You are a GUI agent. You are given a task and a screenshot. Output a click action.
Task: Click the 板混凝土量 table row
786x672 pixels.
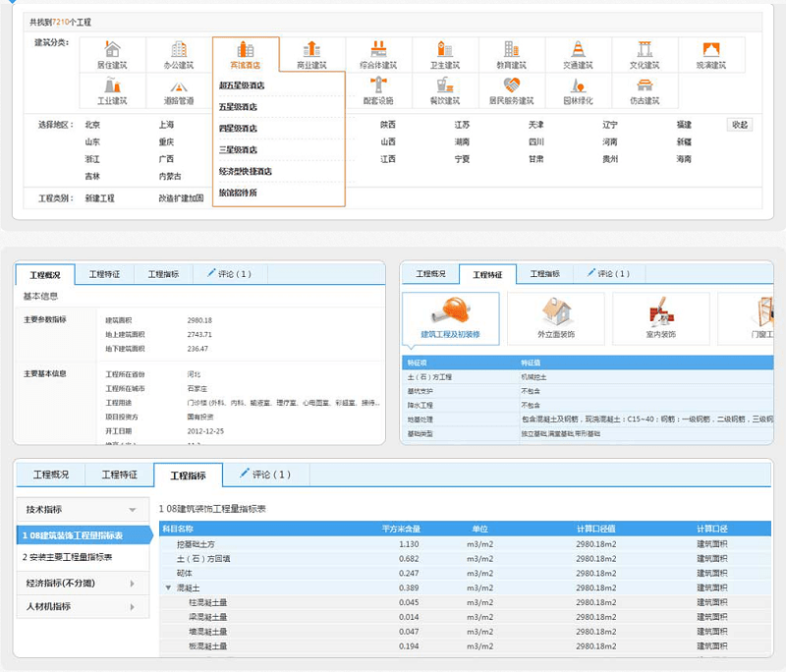coord(465,646)
